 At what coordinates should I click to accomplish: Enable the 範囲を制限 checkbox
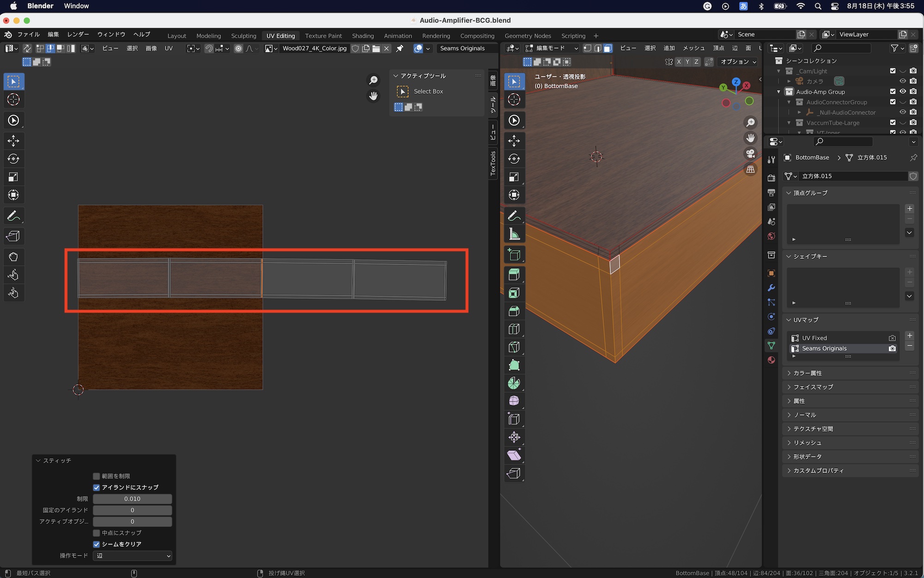[97, 476]
